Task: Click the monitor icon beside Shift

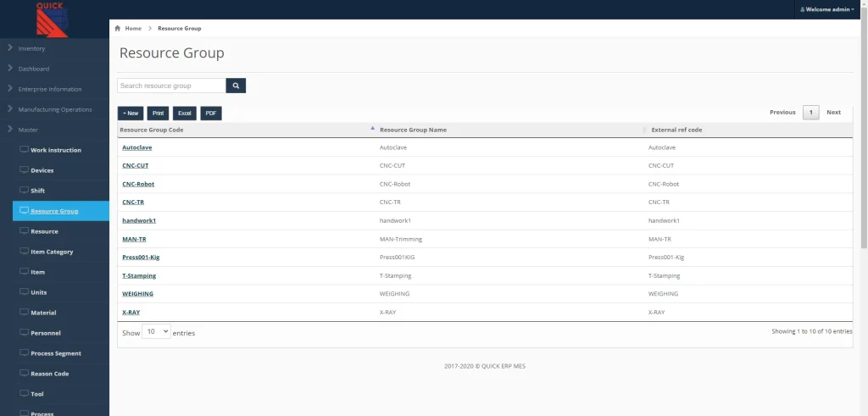Action: pos(24,190)
